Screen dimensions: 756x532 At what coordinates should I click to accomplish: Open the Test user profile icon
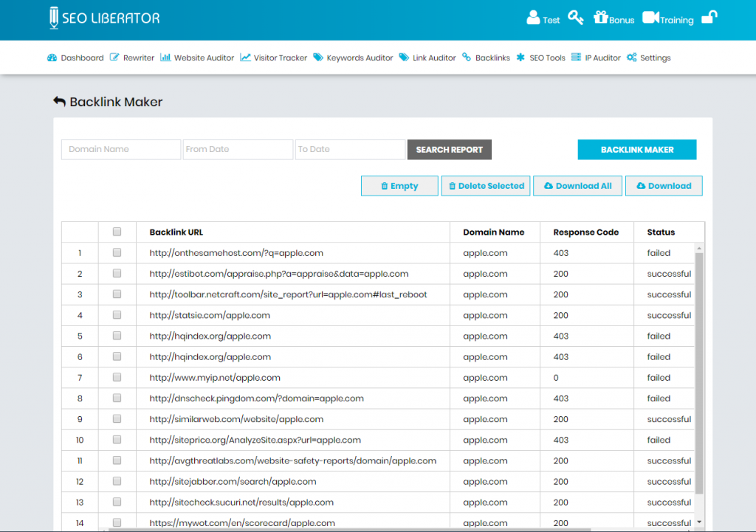533,18
